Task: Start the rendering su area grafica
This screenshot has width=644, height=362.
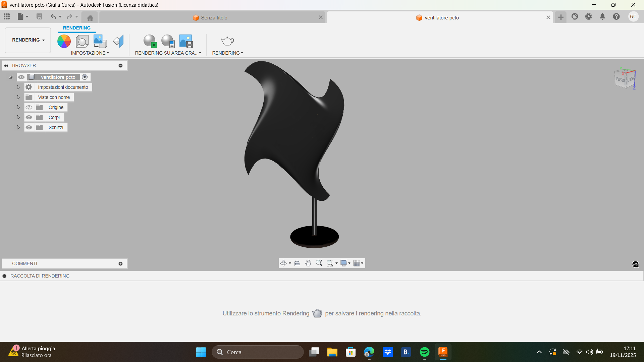Action: (150, 41)
